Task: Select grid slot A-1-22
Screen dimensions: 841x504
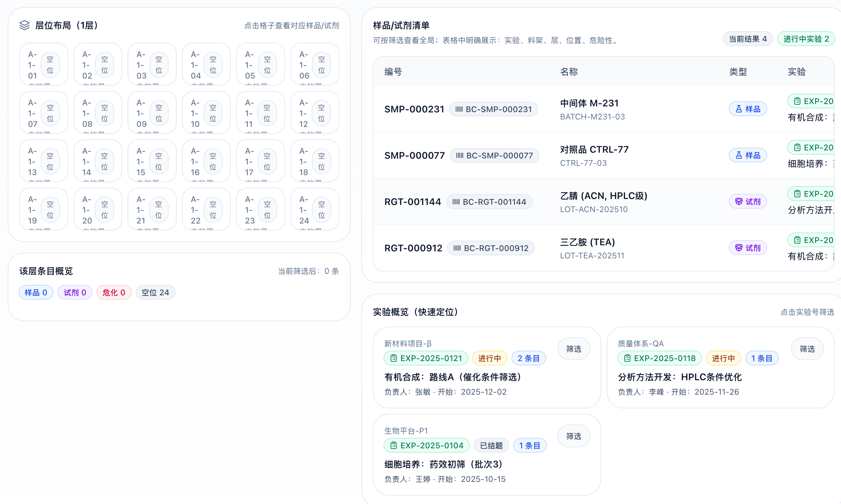Action: coord(206,209)
